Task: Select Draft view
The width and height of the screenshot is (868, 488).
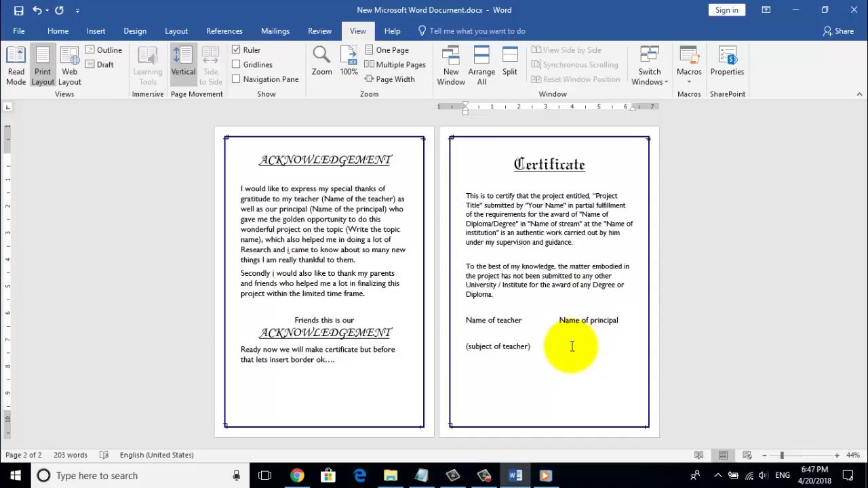Action: point(100,64)
